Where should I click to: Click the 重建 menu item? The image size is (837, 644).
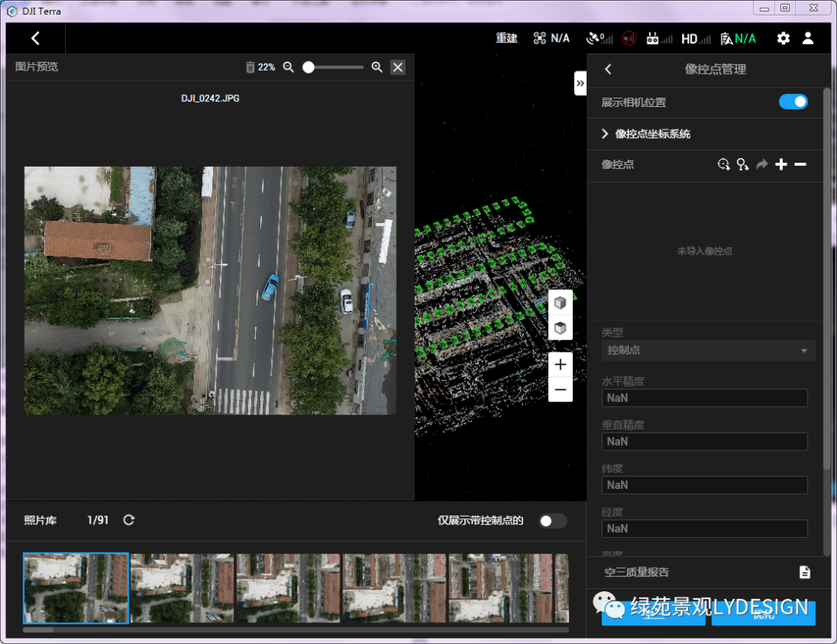point(507,38)
